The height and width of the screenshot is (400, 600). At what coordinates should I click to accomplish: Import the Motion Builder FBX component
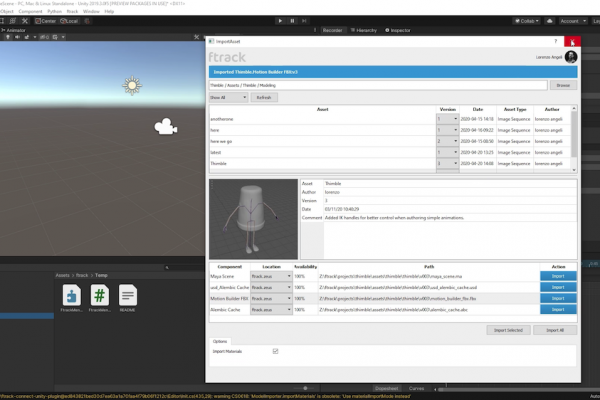tap(558, 299)
